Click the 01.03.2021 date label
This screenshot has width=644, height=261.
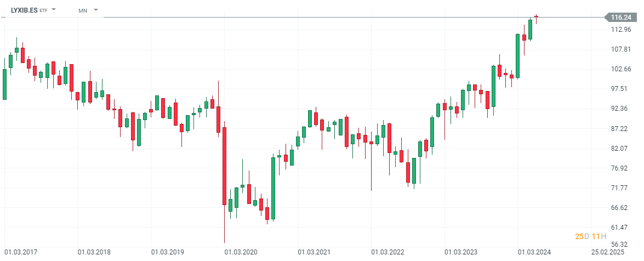(x=314, y=252)
